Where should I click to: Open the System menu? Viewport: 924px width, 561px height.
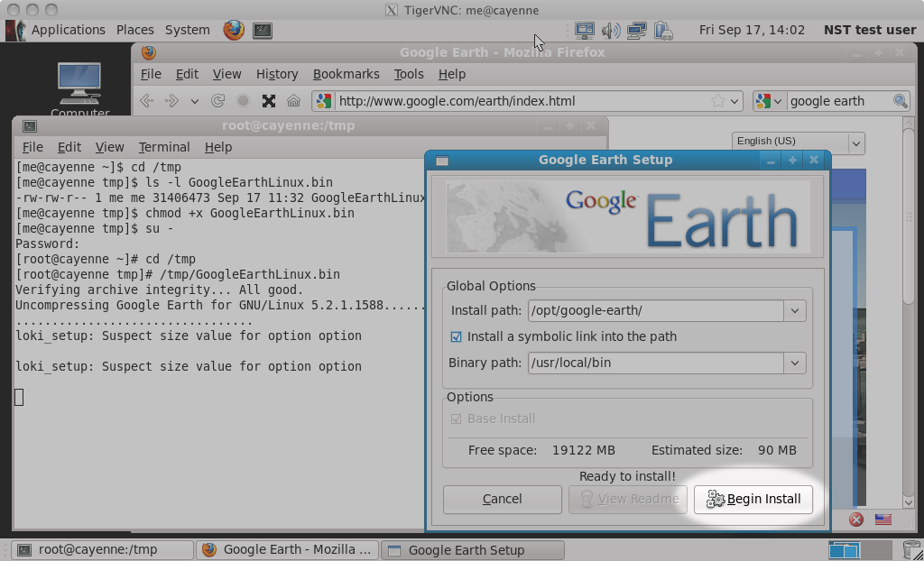[188, 30]
